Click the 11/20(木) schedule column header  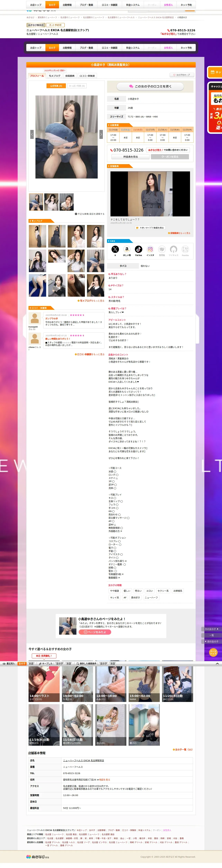coord(187,130)
